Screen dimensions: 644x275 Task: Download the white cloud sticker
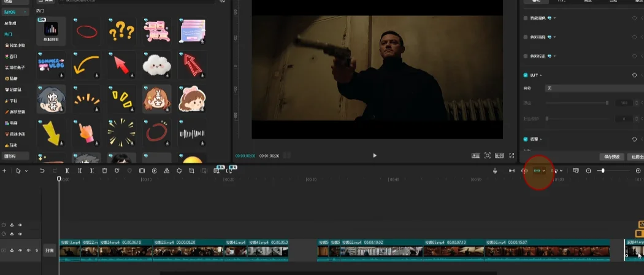pyautogui.click(x=167, y=76)
